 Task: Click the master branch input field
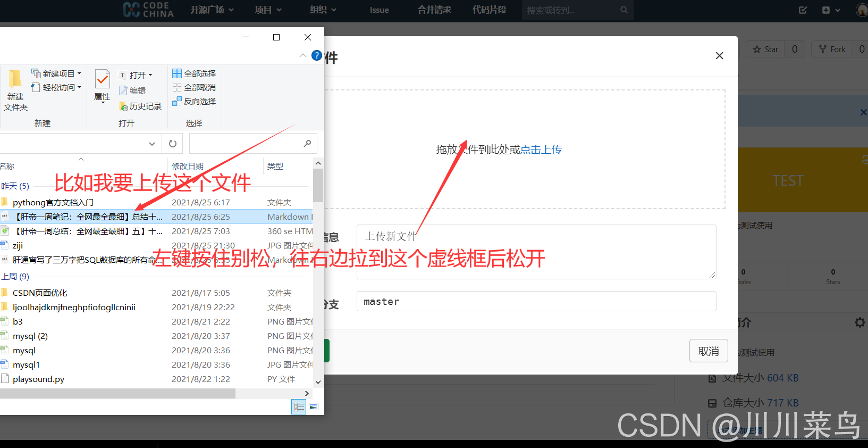[x=536, y=301]
